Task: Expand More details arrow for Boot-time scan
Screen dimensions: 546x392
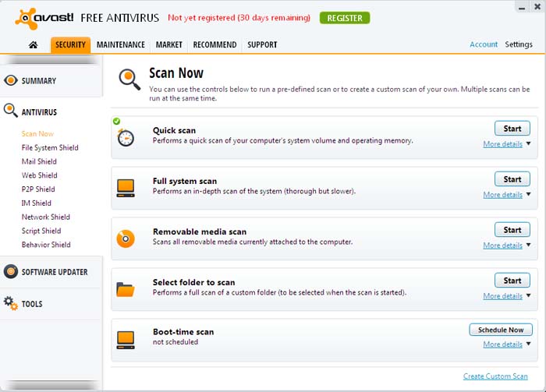Action: click(529, 344)
